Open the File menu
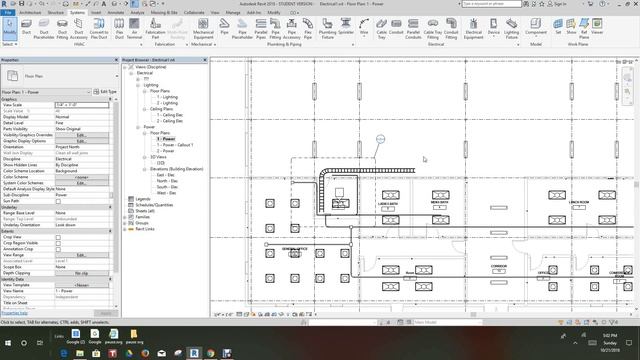The image size is (640, 360). coord(8,13)
